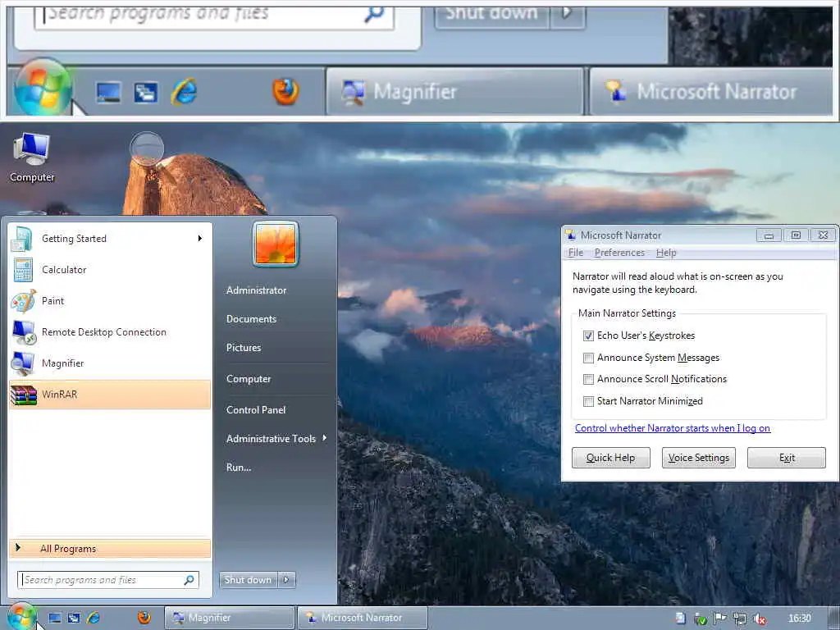The image size is (840, 630).
Task: Uncheck Echo User's Keystrokes
Action: (x=588, y=336)
